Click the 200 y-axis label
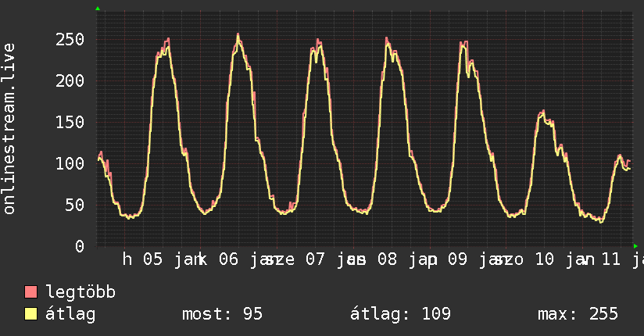 click(x=70, y=80)
